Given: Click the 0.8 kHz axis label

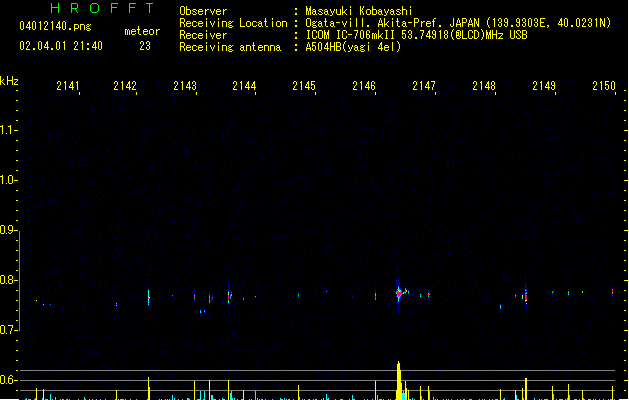Looking at the screenshot, I should tap(7, 280).
